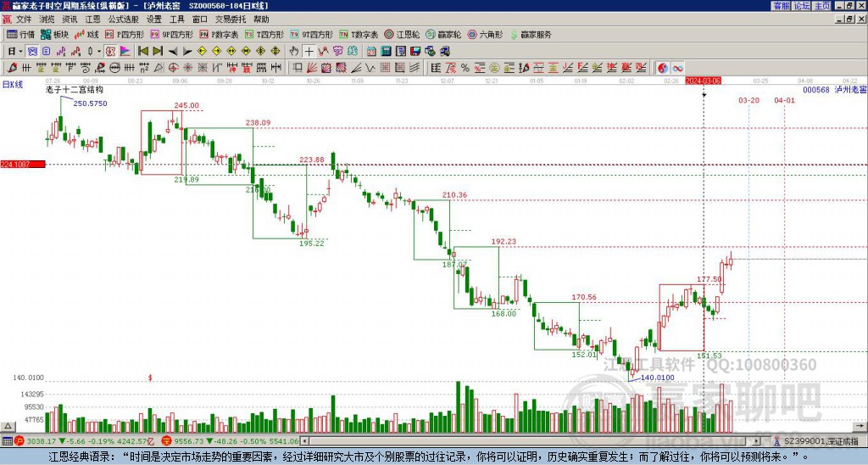
Task: Click the yellow diamond left-arrow icon
Action: [x=202, y=52]
